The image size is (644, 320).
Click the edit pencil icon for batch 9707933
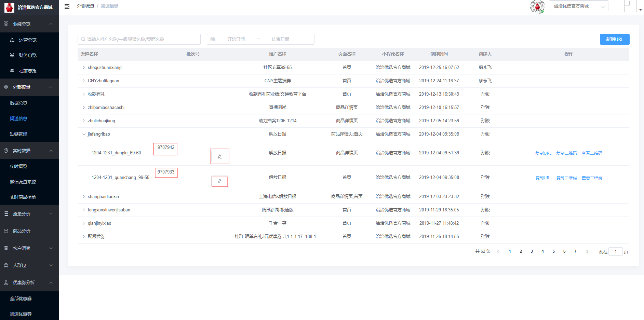[x=219, y=181]
